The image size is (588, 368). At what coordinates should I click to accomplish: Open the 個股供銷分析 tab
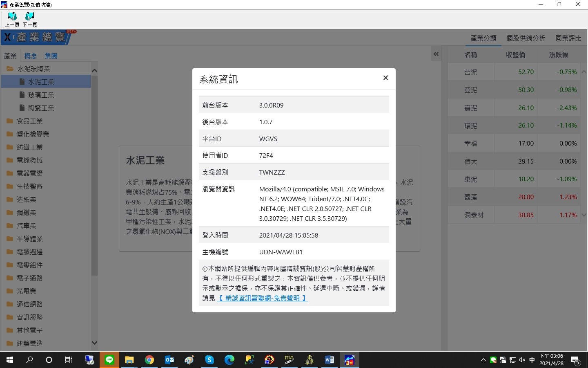[526, 38]
